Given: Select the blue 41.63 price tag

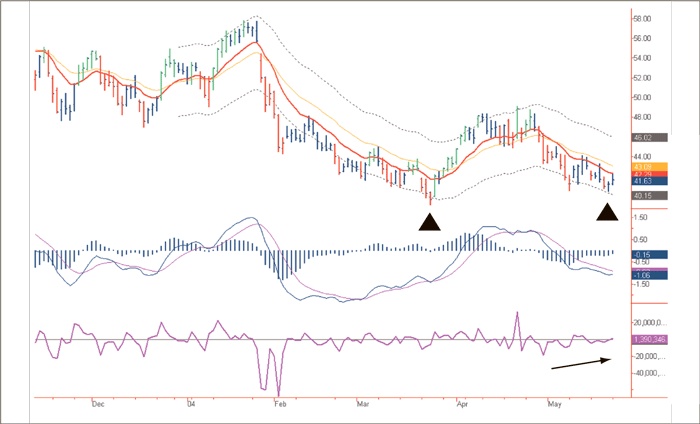Looking at the screenshot, I should pos(649,182).
